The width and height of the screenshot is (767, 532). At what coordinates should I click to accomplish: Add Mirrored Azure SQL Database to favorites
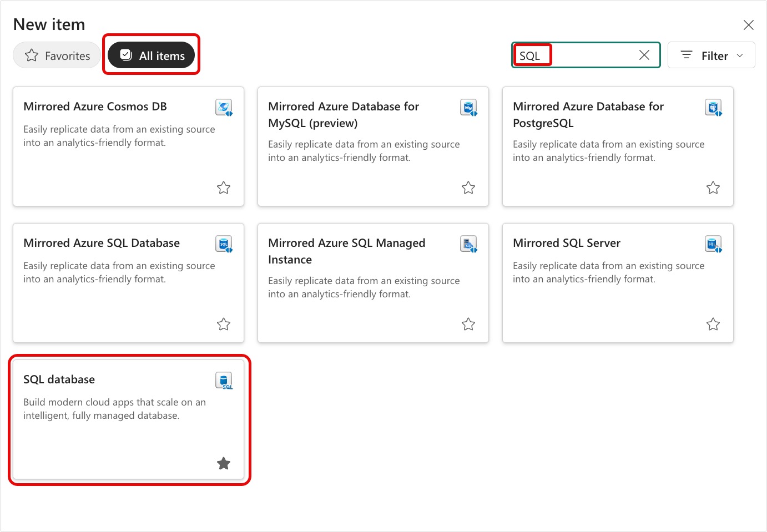pyautogui.click(x=224, y=324)
